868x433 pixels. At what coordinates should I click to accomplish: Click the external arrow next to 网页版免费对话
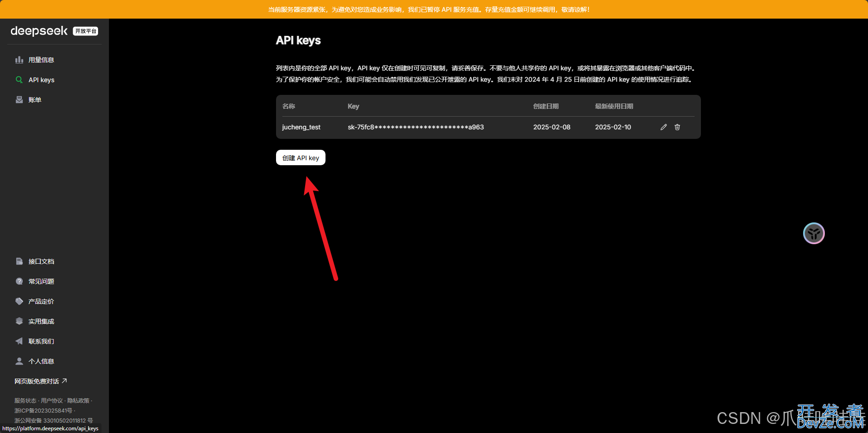point(64,381)
